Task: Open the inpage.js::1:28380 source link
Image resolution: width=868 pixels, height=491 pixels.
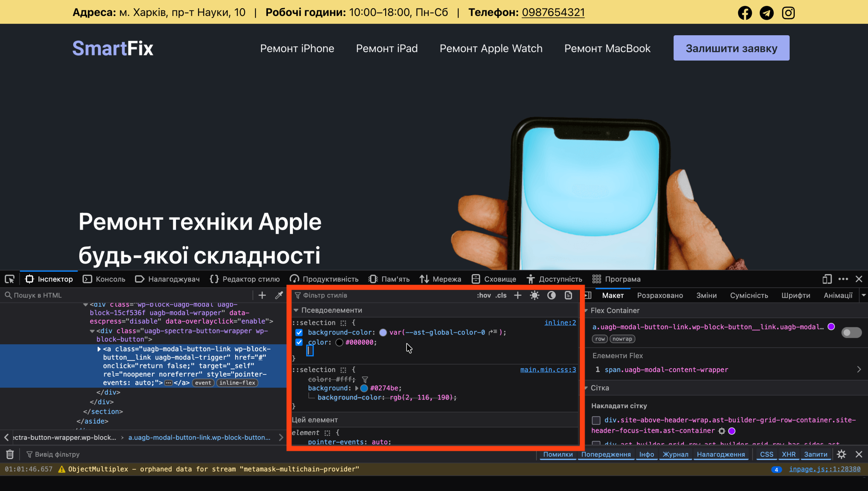Action: coord(825,469)
